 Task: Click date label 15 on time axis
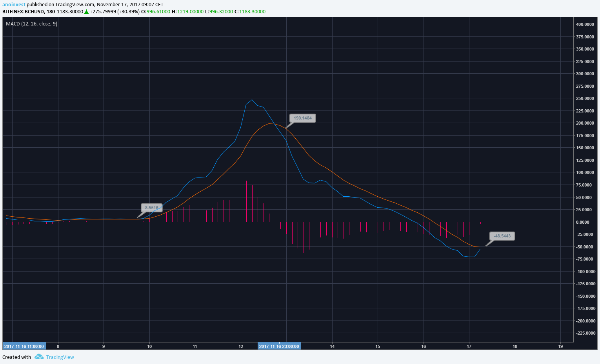(378, 346)
